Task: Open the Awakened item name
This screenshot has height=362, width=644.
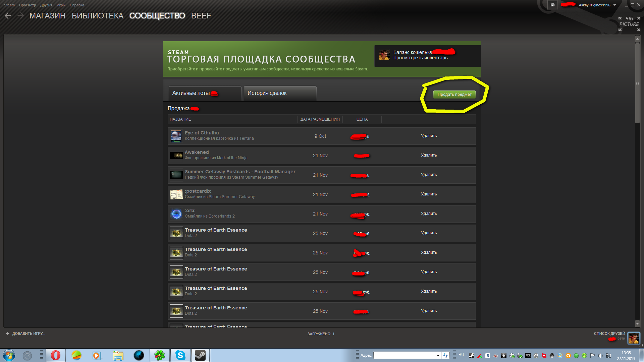Action: (197, 152)
